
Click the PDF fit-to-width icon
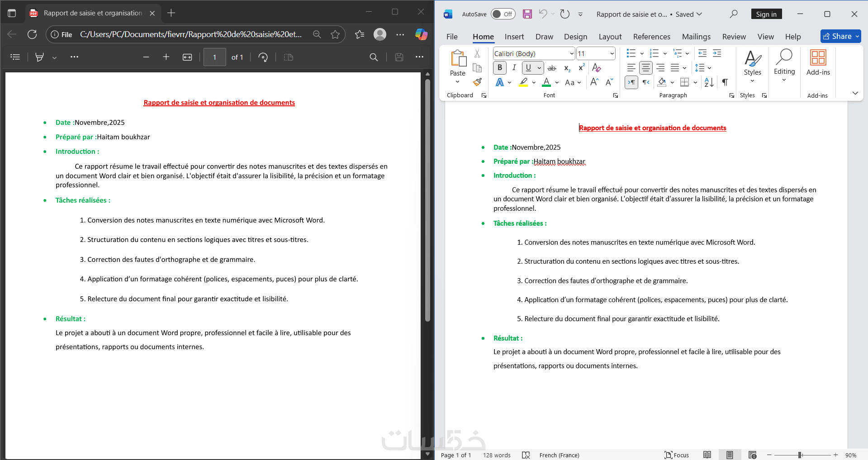click(x=187, y=57)
